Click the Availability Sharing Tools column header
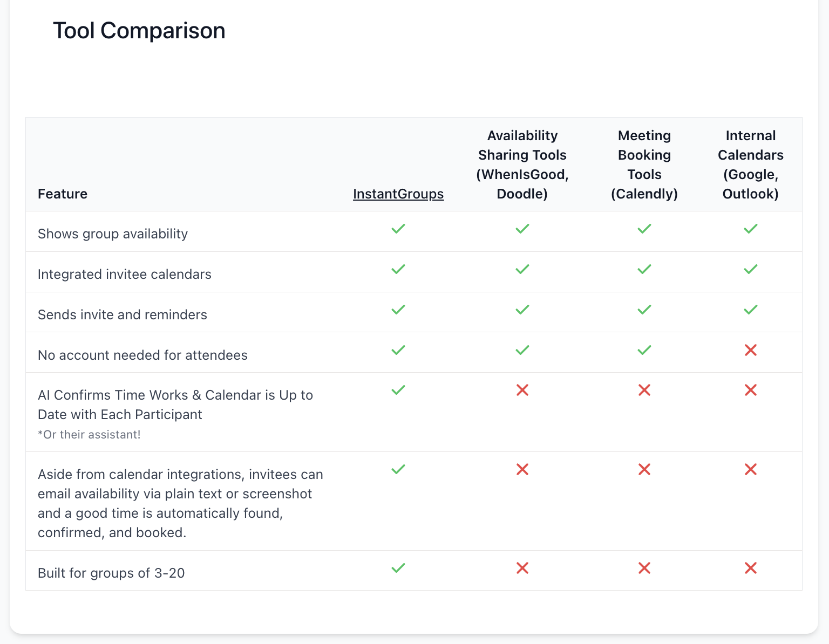The width and height of the screenshot is (829, 644). click(522, 165)
